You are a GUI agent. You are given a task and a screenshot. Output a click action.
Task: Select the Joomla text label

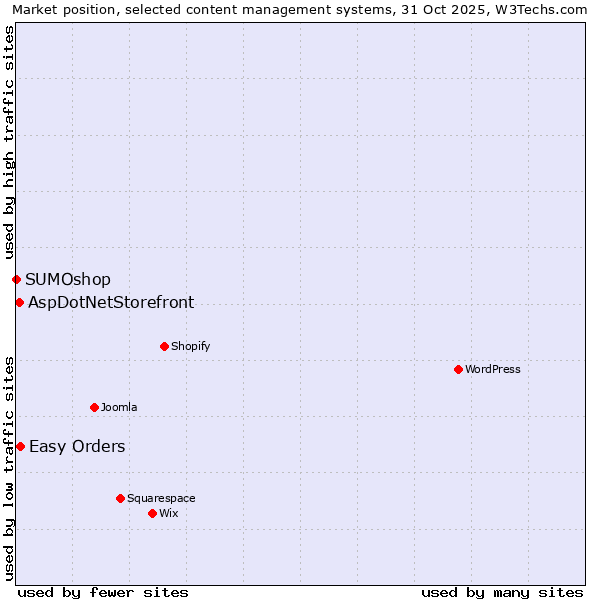click(119, 407)
